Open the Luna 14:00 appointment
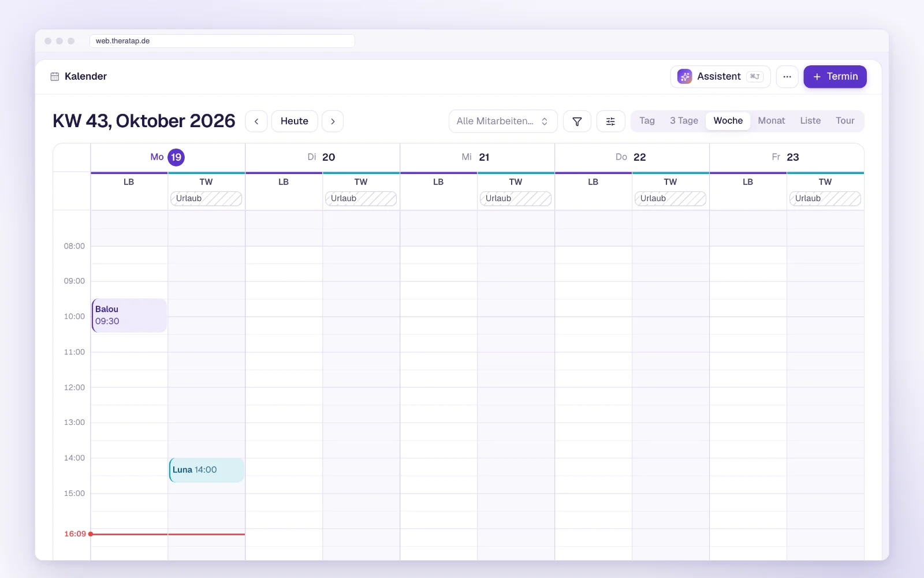924x578 pixels. [207, 470]
